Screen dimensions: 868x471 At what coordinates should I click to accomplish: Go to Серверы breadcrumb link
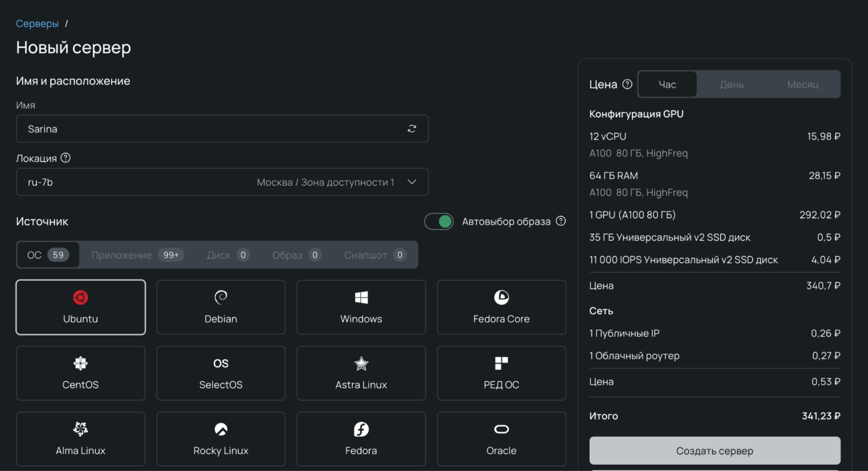[x=37, y=23]
